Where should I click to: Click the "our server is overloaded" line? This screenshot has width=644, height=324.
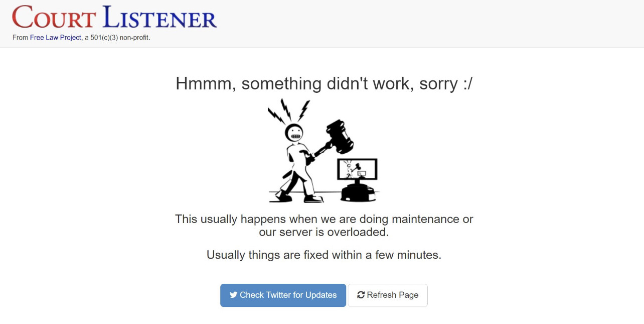324,233
